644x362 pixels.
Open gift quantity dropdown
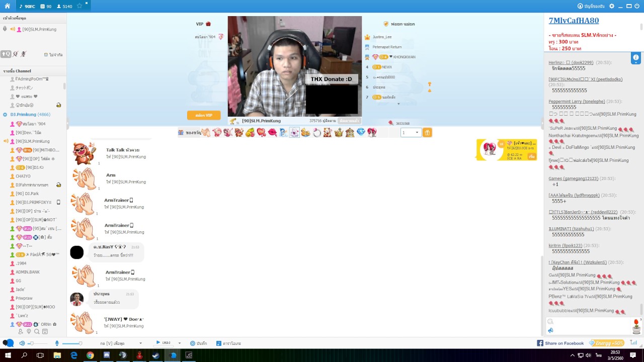tap(411, 132)
